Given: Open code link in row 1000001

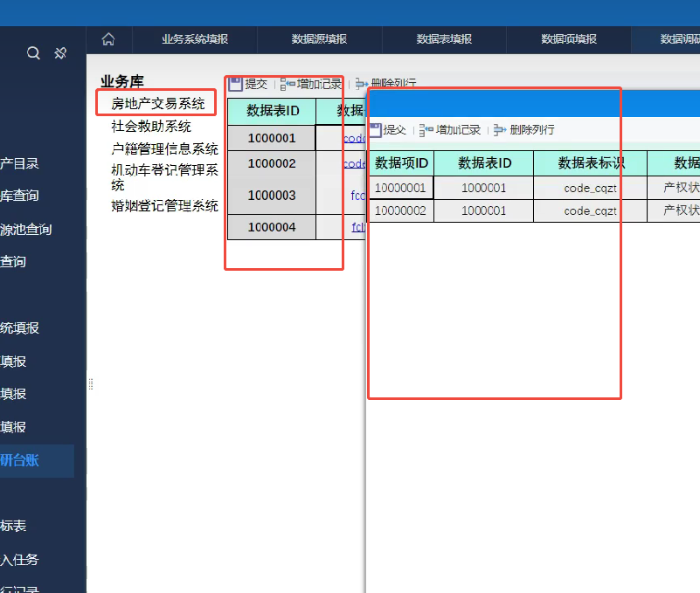Looking at the screenshot, I should tap(355, 138).
